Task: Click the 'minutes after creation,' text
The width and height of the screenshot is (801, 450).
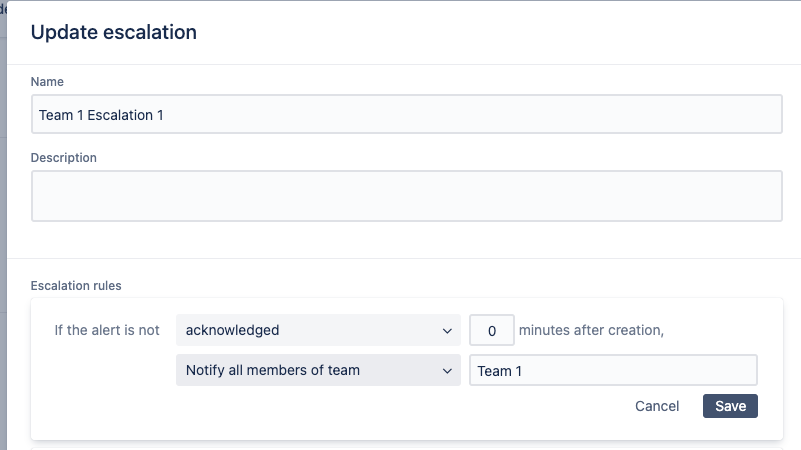Action: pos(591,330)
